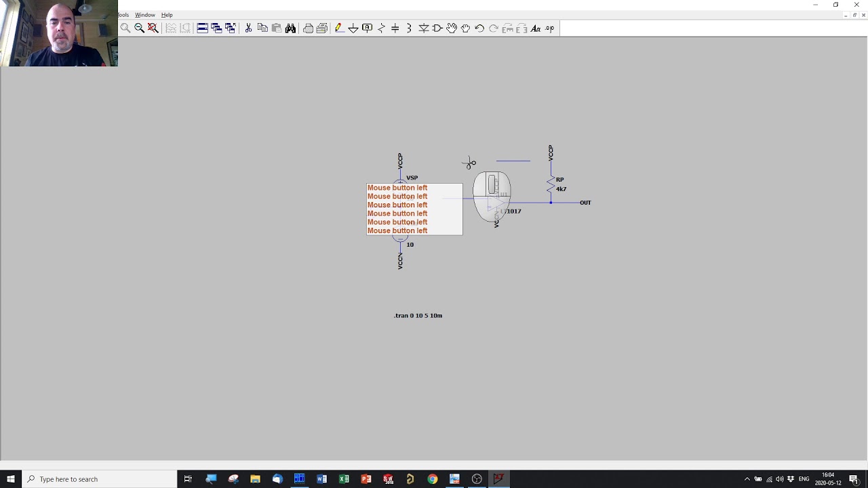
Task: Open the partially visible Tools menu
Action: [123, 15]
